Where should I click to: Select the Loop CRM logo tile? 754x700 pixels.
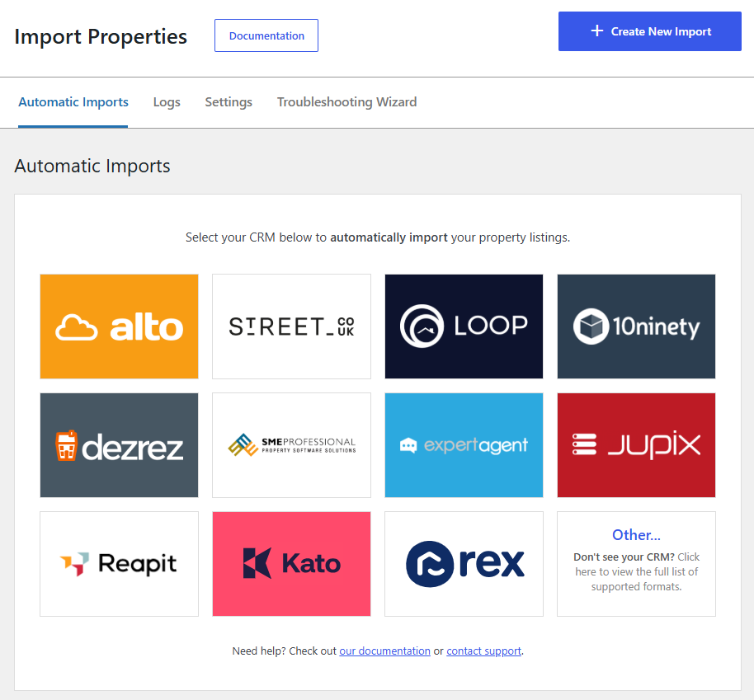pyautogui.click(x=464, y=327)
